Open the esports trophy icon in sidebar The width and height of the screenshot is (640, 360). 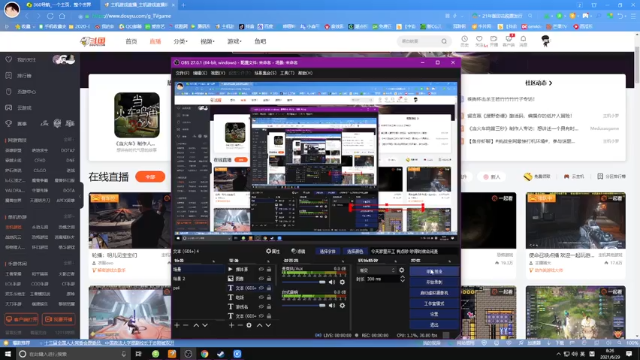click(x=9, y=123)
